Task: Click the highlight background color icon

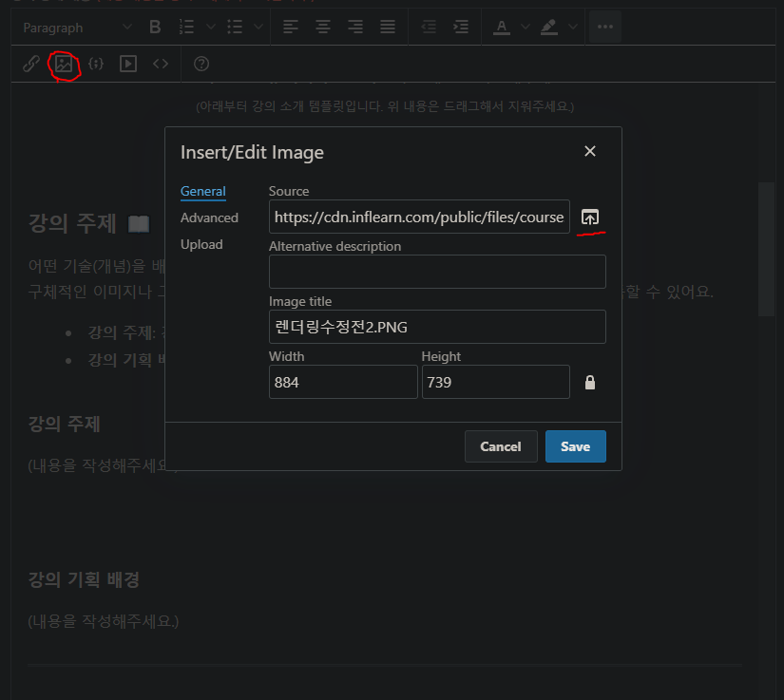Action: pos(549,27)
